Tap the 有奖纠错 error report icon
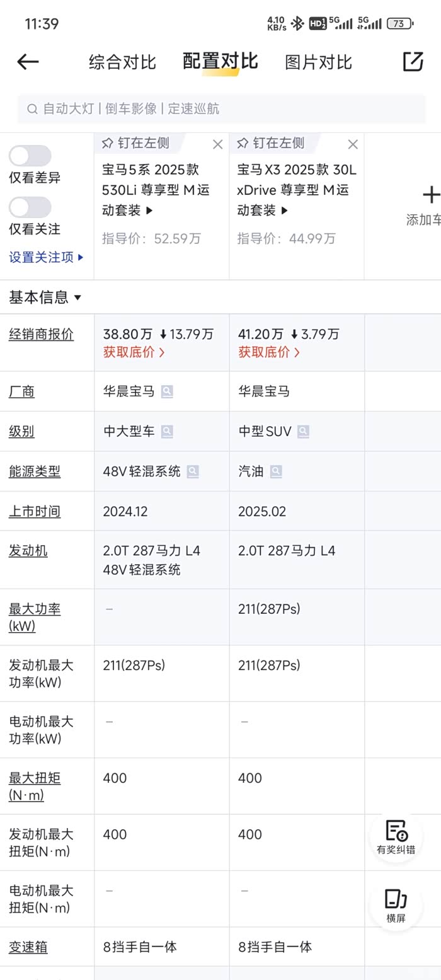441x980 pixels. click(396, 837)
